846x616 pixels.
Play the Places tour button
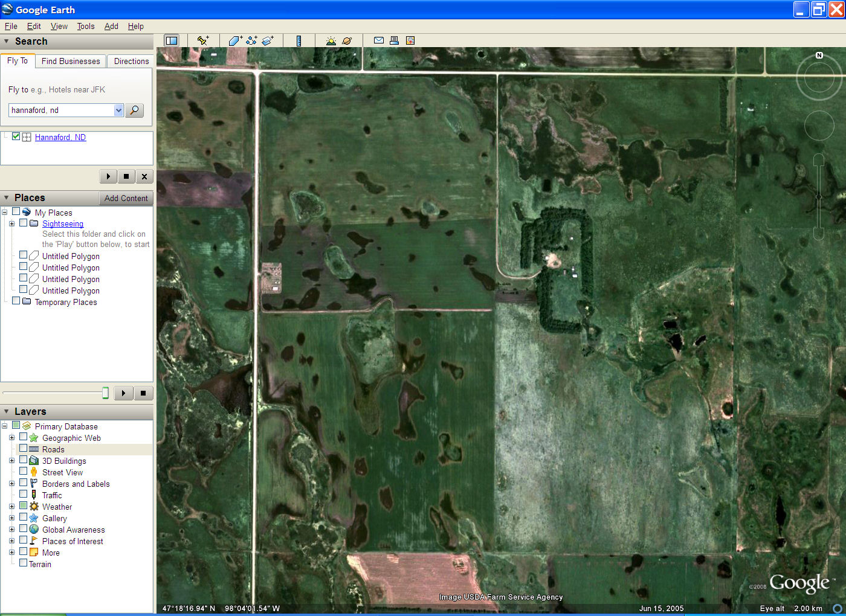tap(123, 393)
